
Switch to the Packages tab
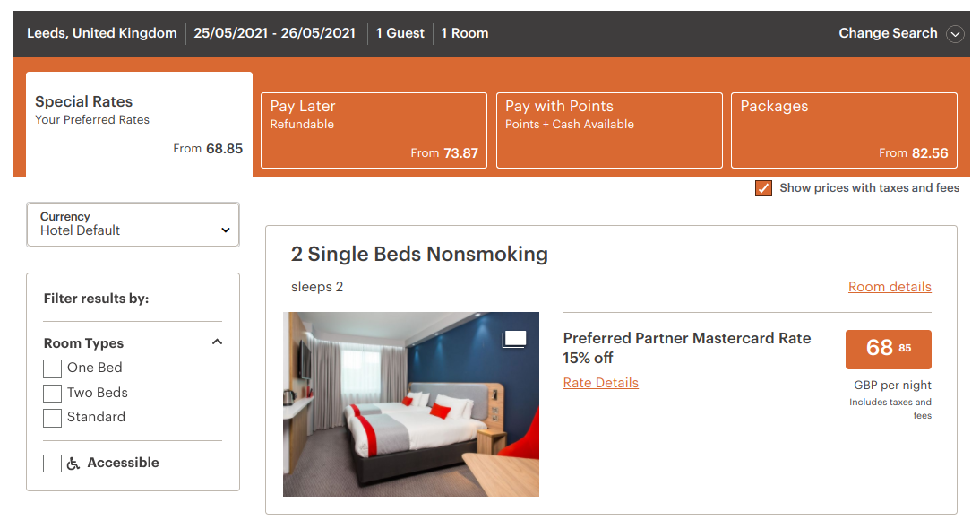point(844,130)
